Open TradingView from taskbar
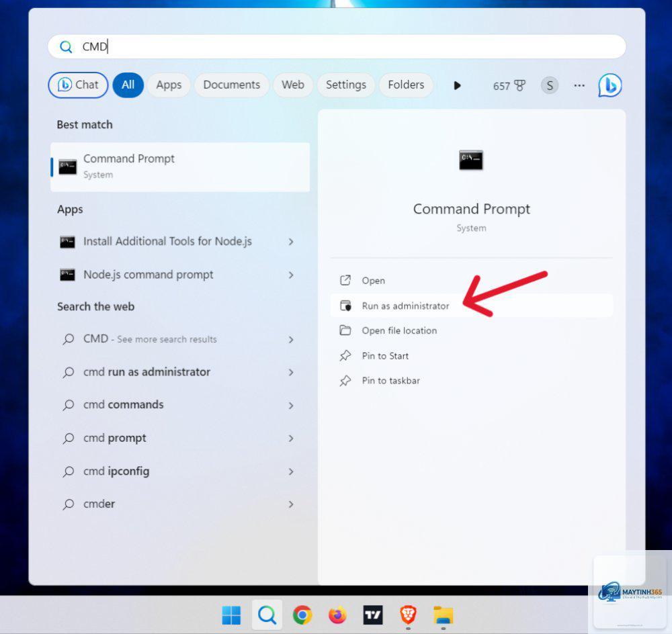 coord(373,616)
